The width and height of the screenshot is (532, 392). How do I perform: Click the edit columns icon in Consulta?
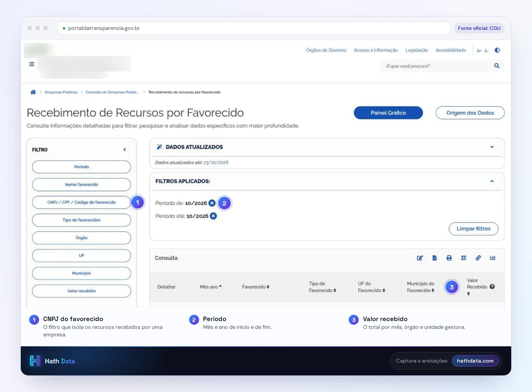tap(420, 258)
